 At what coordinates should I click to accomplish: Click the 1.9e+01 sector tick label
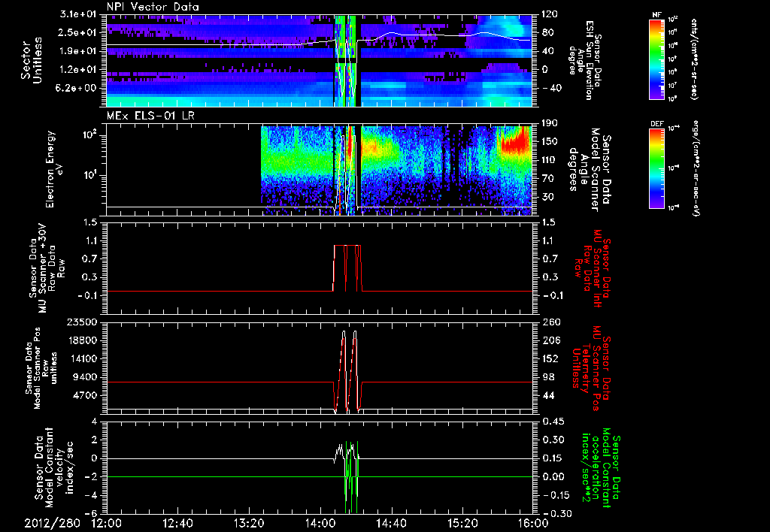tap(78, 51)
